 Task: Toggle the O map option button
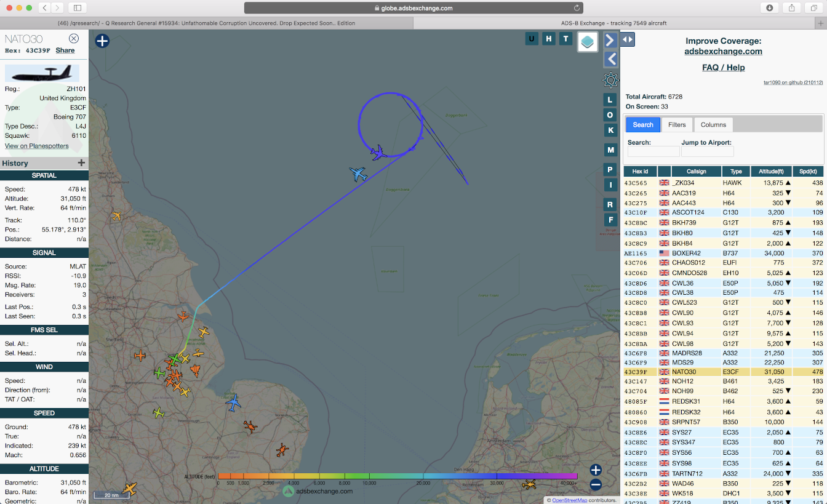610,115
